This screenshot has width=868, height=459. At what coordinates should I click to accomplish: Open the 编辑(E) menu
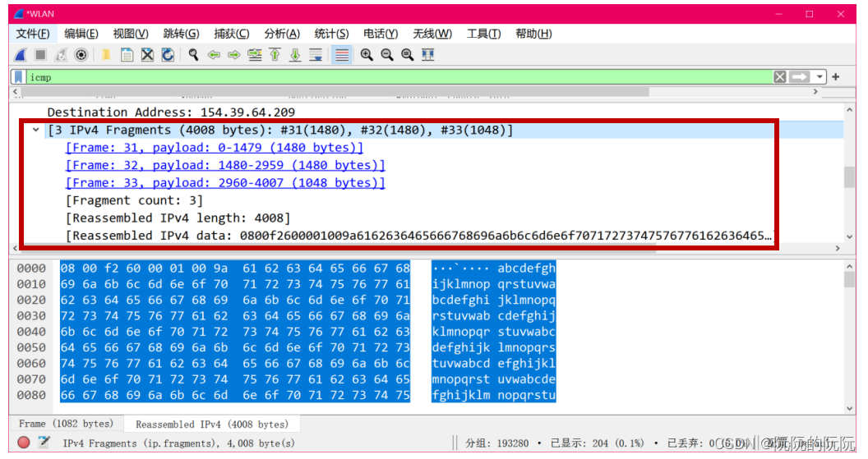pyautogui.click(x=81, y=34)
